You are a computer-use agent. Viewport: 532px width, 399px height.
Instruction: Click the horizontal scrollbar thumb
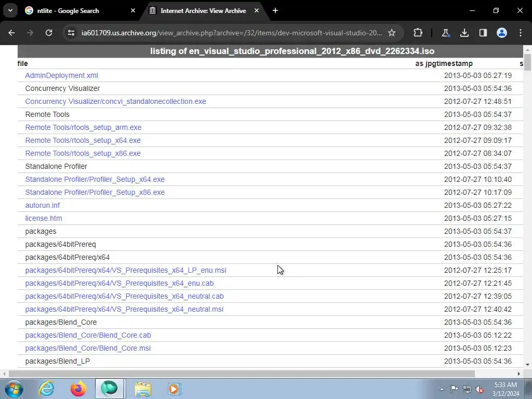(242, 374)
